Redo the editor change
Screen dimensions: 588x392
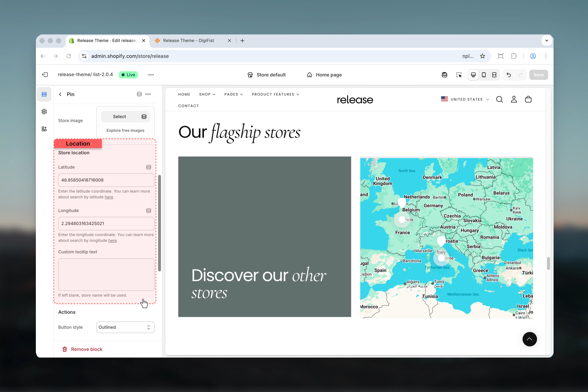pyautogui.click(x=521, y=75)
